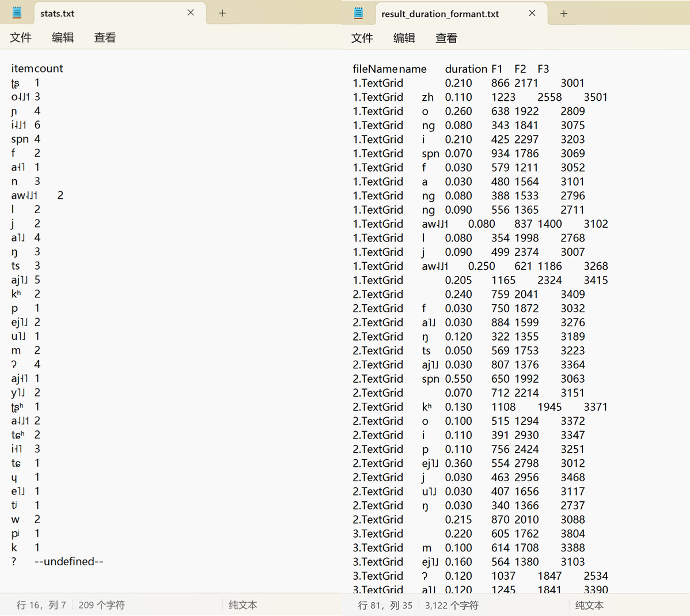Click the Notepad icon in the stats.txt tab
This screenshot has height=616, width=690.
(17, 13)
